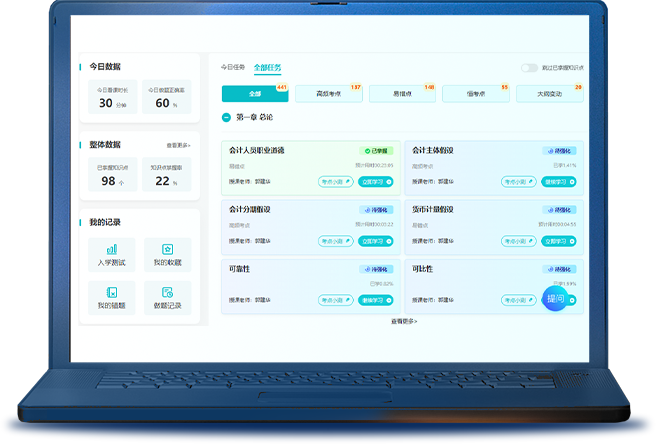Open the 入学测试 chart icon

click(x=111, y=249)
